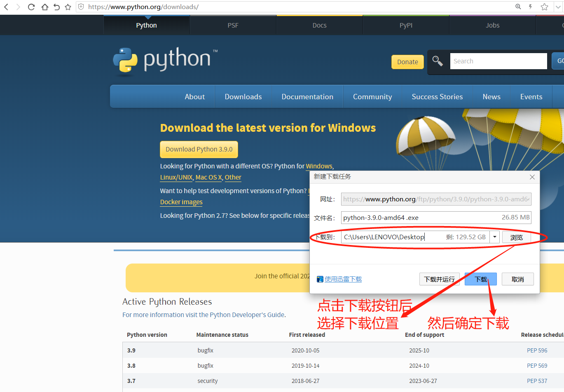This screenshot has width=564, height=392.
Task: Click the download URL (网址) field
Action: pos(436,199)
